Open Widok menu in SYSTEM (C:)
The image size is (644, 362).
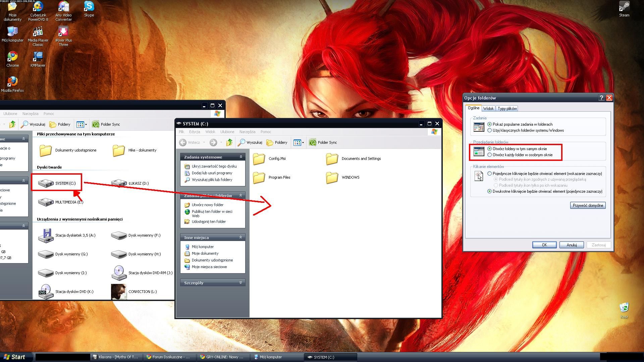pos(210,132)
